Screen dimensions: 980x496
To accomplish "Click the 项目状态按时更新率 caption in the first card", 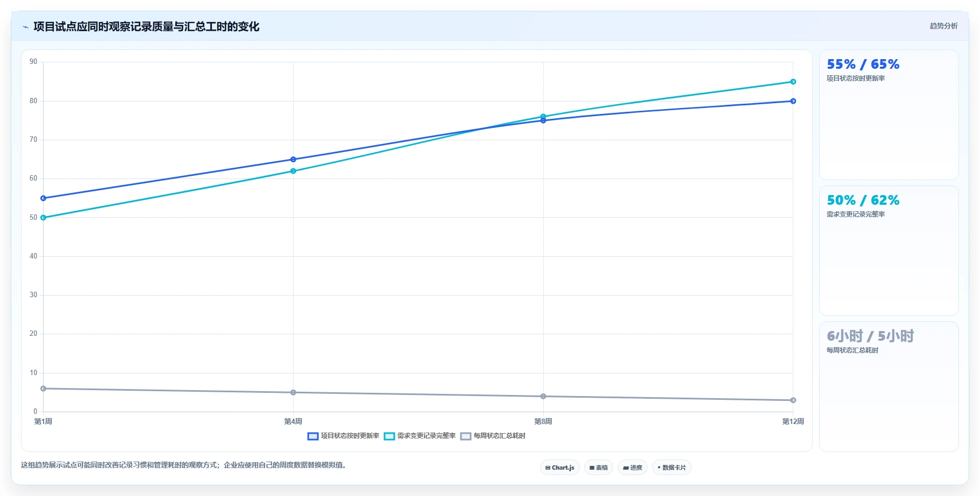I will pyautogui.click(x=855, y=78).
